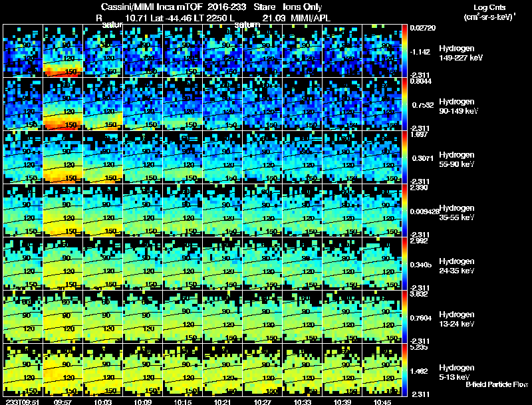Click the colorbar maximum value '5.235'
The image size is (532, 405).
pos(419,347)
